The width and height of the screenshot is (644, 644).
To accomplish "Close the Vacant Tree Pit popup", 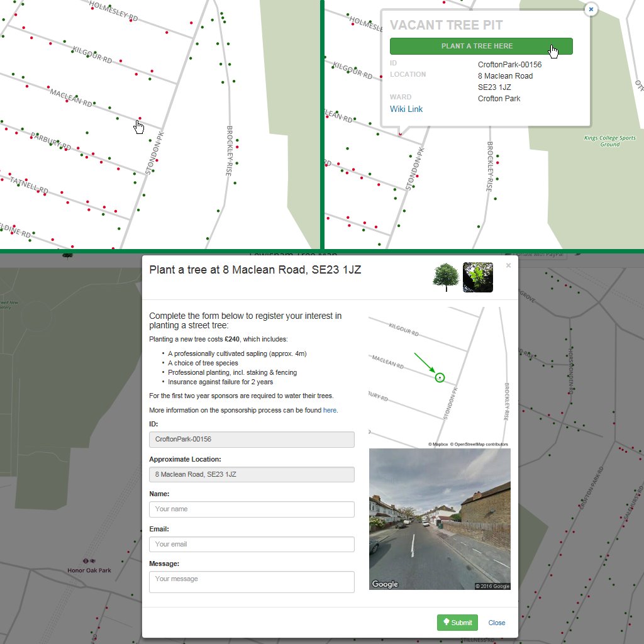I will click(591, 9).
